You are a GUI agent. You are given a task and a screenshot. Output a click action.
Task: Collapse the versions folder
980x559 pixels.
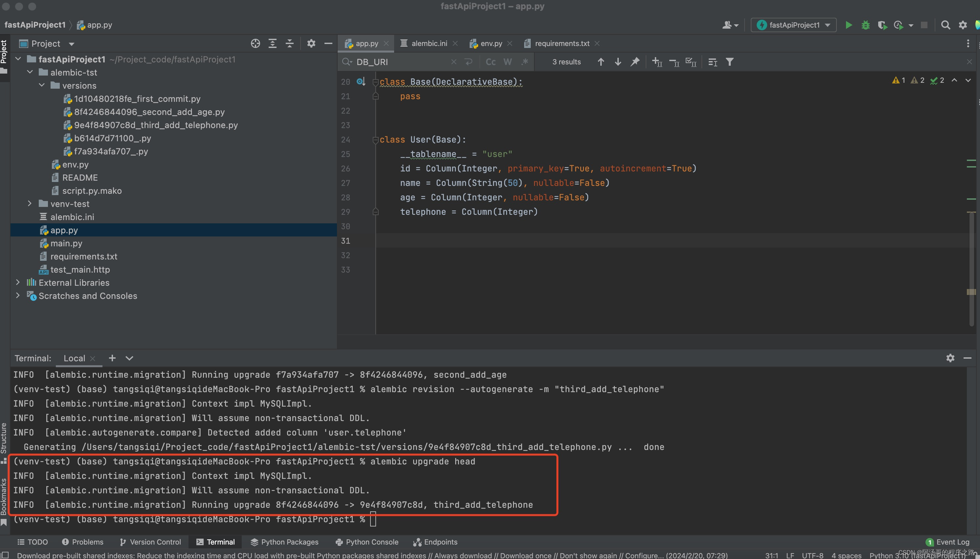41,85
